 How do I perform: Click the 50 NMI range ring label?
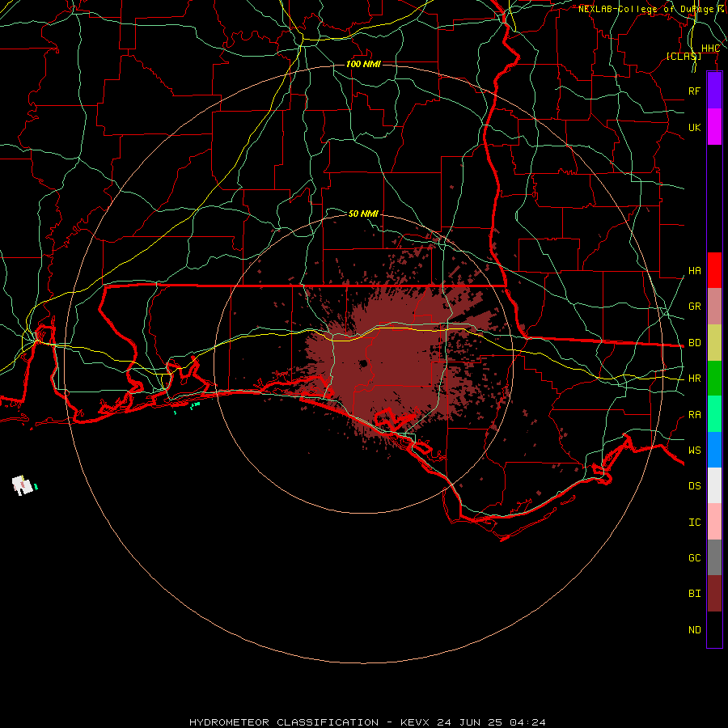click(363, 214)
